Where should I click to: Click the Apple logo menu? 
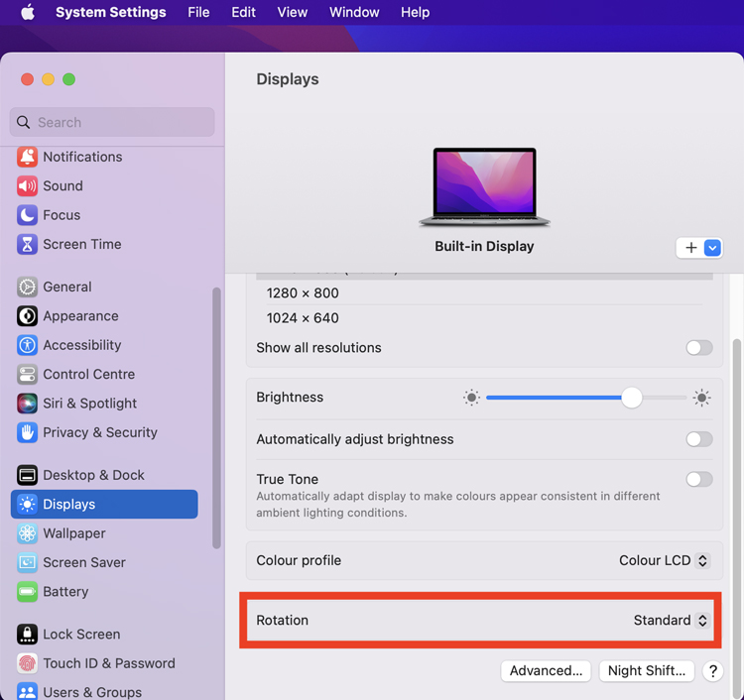(28, 12)
